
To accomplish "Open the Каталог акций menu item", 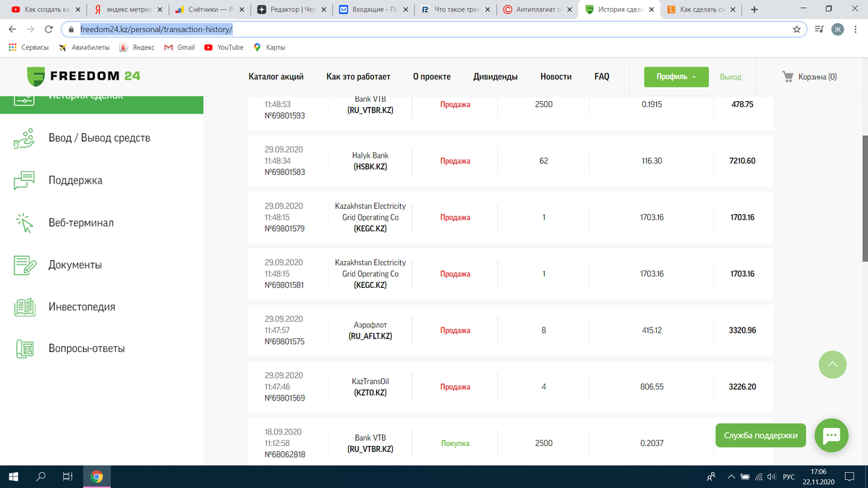I will point(276,77).
